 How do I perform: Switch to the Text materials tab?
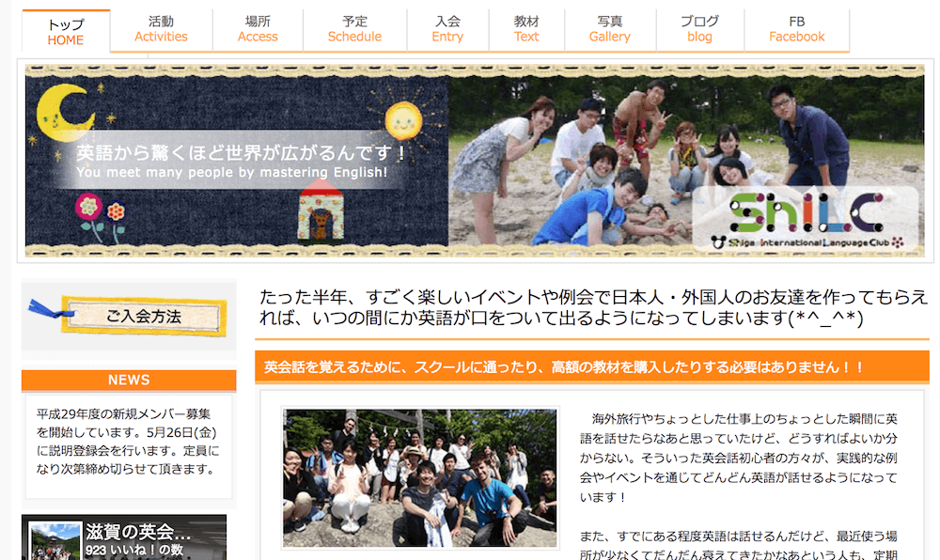click(x=526, y=29)
